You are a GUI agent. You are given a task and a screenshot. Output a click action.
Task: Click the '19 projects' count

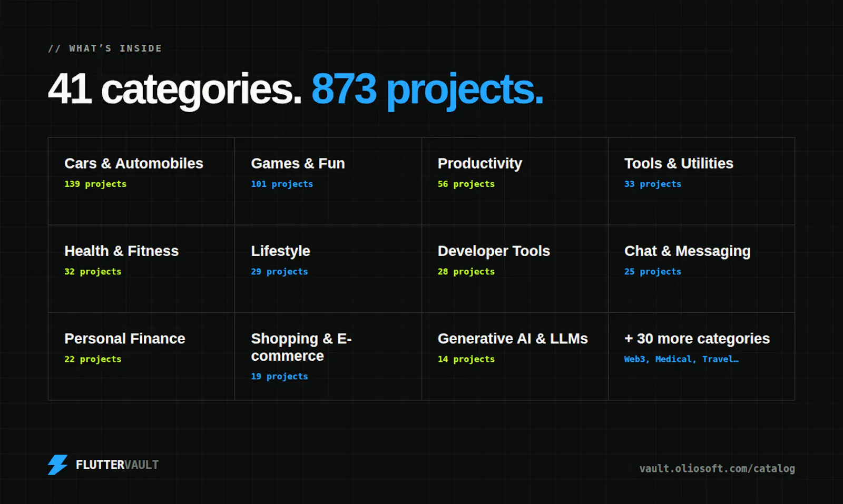click(x=279, y=376)
